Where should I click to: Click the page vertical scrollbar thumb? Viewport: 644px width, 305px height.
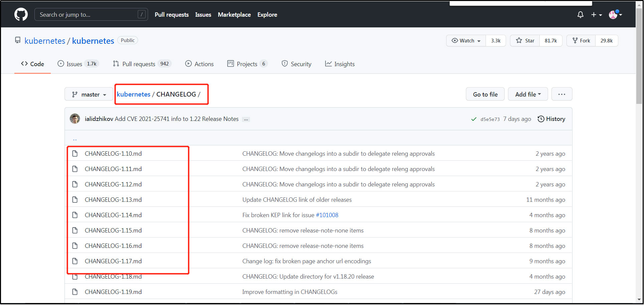click(x=639, y=55)
